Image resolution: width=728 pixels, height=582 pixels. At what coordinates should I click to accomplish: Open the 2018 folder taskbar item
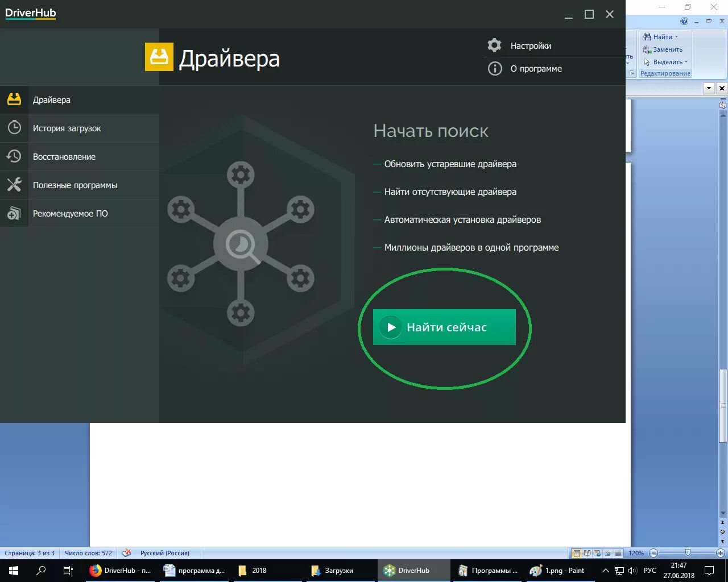pyautogui.click(x=268, y=571)
